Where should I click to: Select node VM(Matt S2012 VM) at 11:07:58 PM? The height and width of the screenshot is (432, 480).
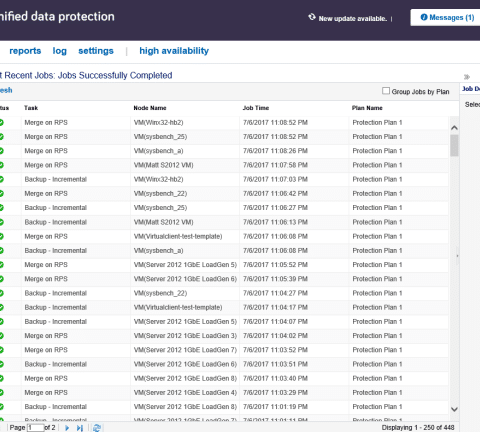coord(163,165)
